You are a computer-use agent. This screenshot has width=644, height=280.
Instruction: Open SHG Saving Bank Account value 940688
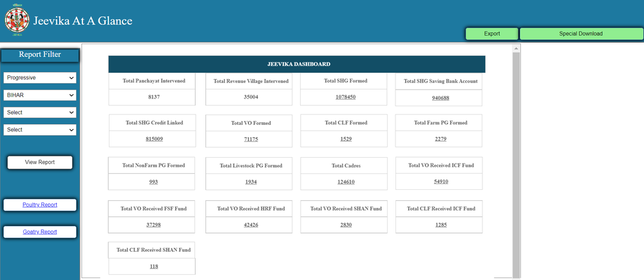coord(440,98)
